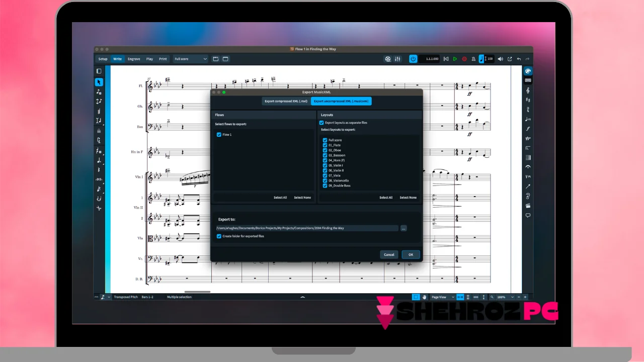The height and width of the screenshot is (362, 644).
Task: Switch to Engrave mode
Action: pos(134,59)
